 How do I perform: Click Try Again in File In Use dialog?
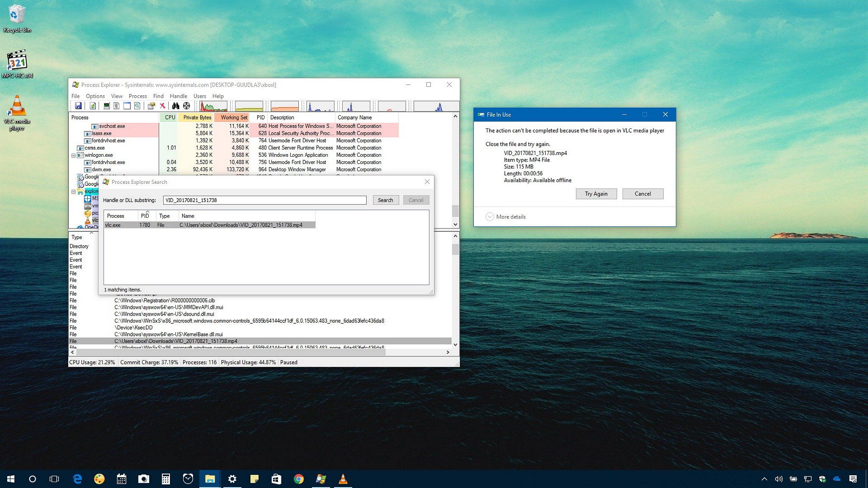click(x=596, y=194)
